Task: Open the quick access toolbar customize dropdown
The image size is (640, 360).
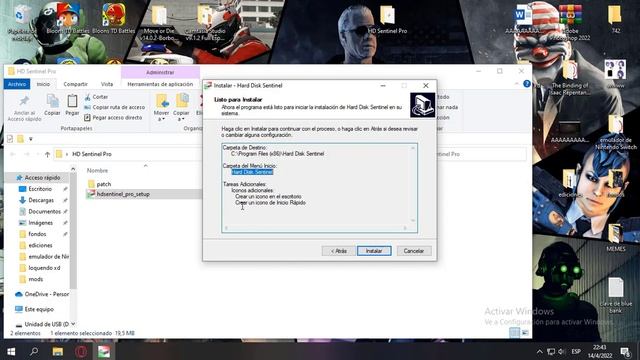Action: (x=31, y=139)
